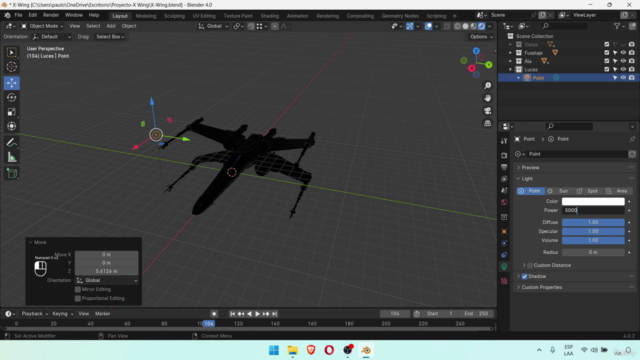Set light type to Area
Image resolution: width=640 pixels, height=360 pixels.
pyautogui.click(x=618, y=191)
